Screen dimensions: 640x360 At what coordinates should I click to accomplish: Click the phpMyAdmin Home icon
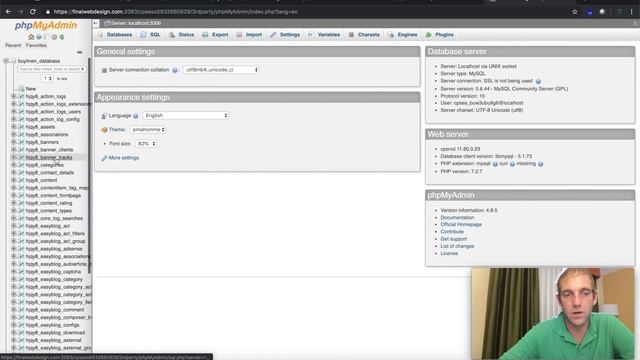point(31,37)
